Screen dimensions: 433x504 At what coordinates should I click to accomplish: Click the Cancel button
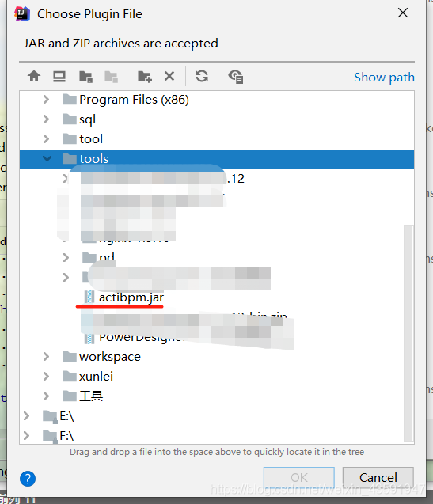point(378,477)
